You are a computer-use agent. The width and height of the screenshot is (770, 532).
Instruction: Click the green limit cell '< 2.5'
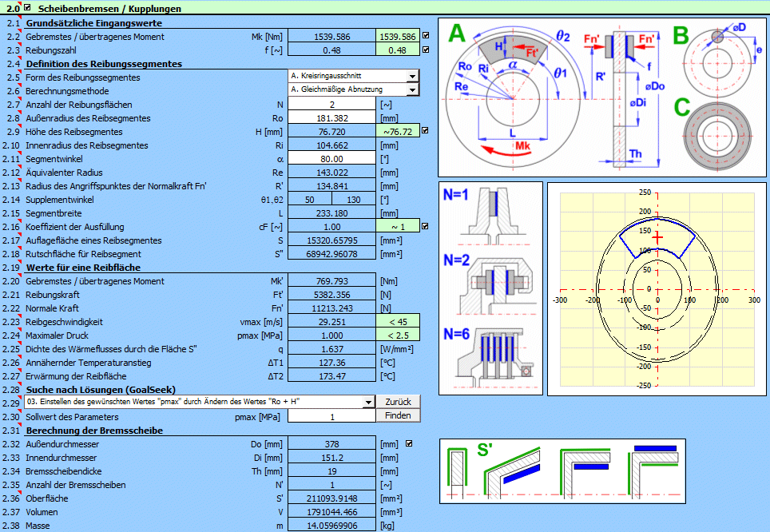[399, 335]
